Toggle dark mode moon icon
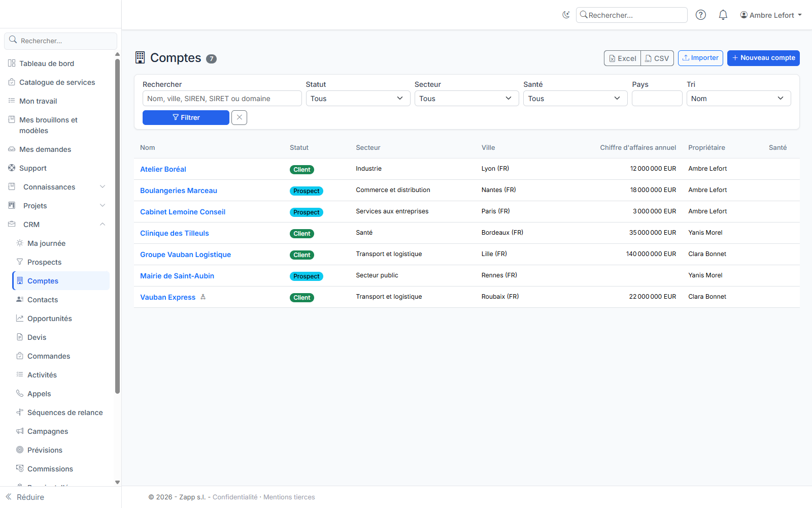This screenshot has height=508, width=812. tap(566, 15)
